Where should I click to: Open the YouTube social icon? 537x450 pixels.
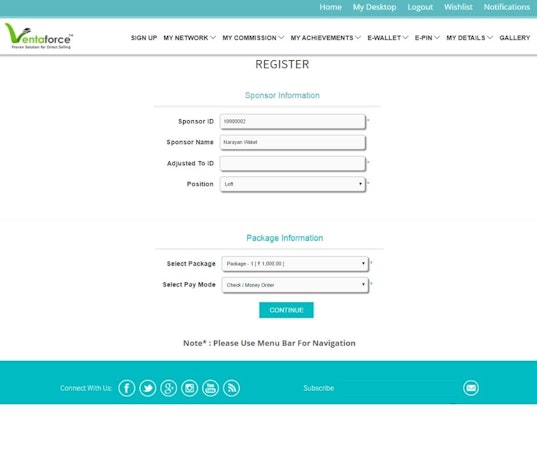pos(210,388)
